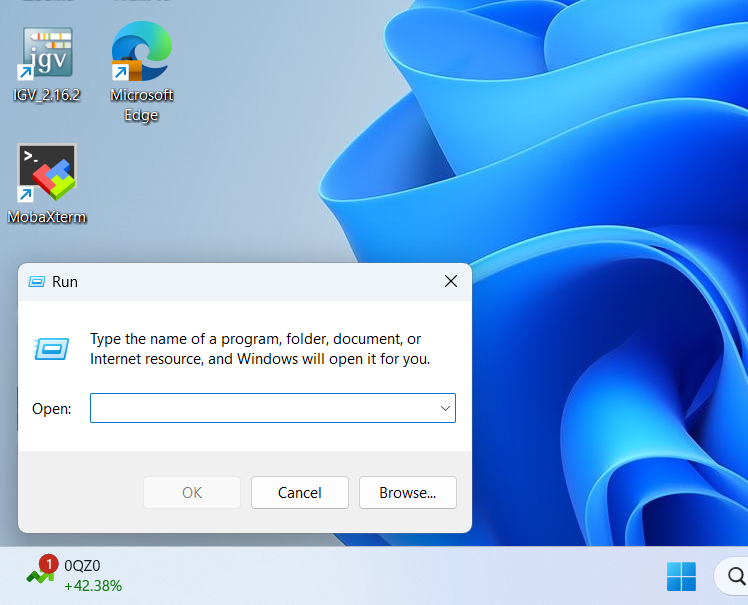The image size is (748, 605).
Task: Click the small Run icon in title bar
Action: [x=37, y=282]
